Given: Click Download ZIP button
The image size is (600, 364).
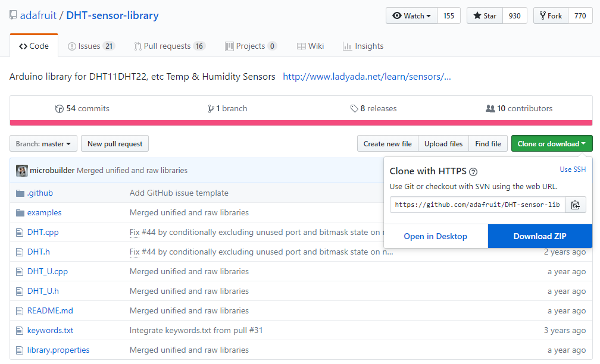Looking at the screenshot, I should [x=540, y=236].
